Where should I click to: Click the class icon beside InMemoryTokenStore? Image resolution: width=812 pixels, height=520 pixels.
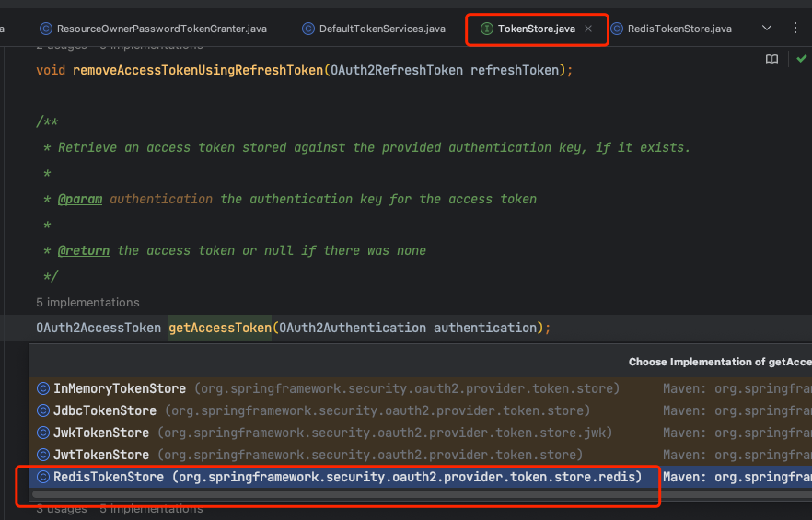coord(42,388)
